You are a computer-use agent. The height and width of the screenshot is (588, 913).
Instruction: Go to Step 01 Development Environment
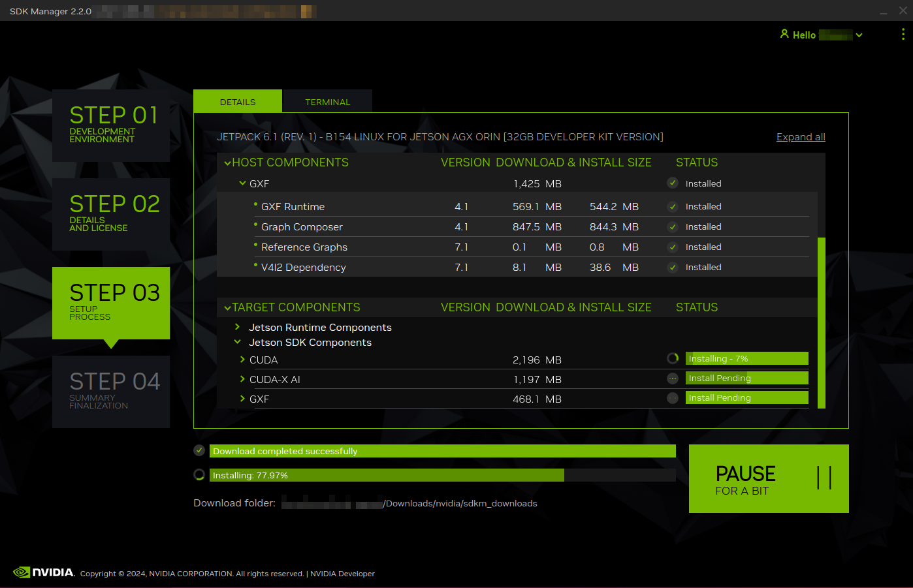click(111, 125)
